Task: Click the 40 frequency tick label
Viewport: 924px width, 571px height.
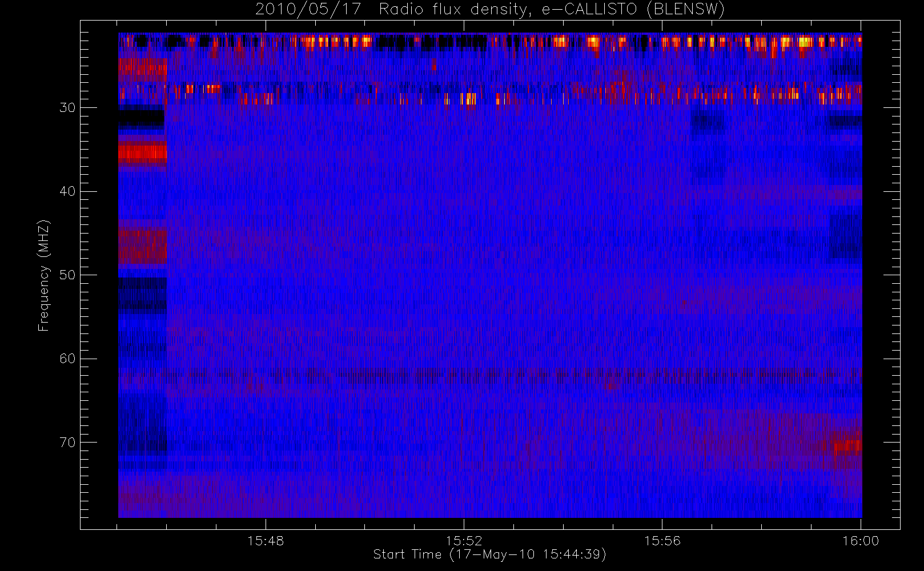Action: pyautogui.click(x=67, y=191)
